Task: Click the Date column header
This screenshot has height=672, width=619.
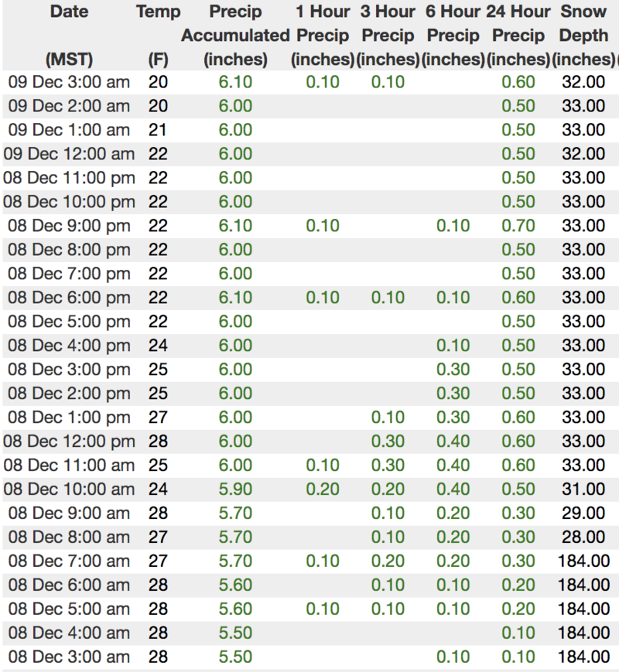Action: [x=68, y=12]
